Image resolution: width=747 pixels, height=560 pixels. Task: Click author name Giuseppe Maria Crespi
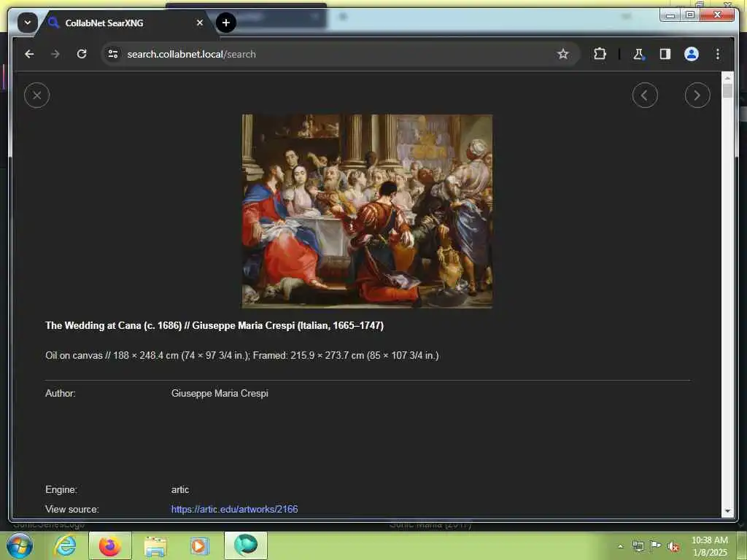[x=220, y=393]
